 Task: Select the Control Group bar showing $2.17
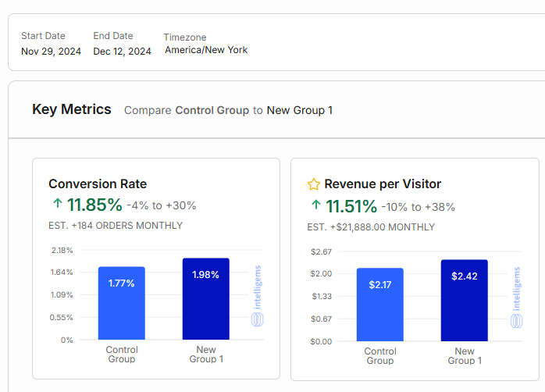click(x=380, y=305)
